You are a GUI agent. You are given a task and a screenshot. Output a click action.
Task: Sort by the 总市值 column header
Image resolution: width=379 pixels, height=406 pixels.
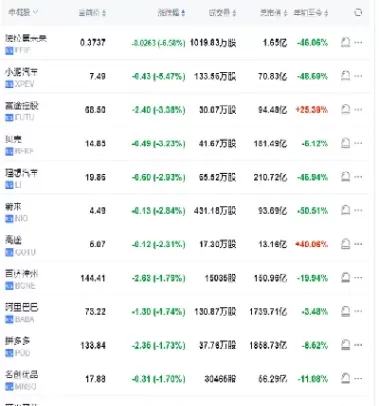(273, 13)
